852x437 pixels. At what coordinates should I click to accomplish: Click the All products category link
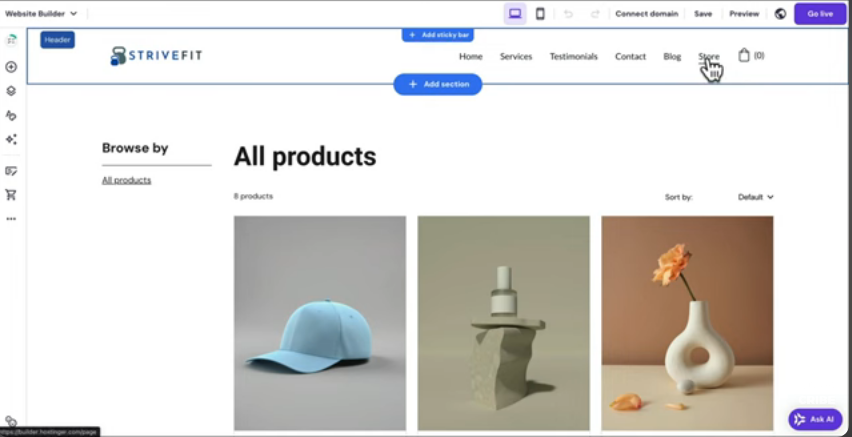[127, 180]
